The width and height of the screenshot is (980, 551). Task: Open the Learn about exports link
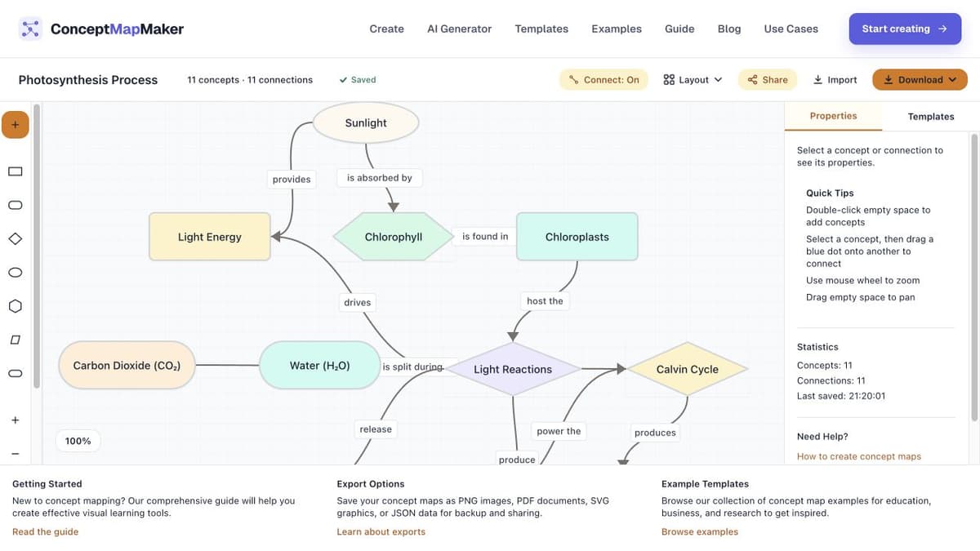(381, 532)
